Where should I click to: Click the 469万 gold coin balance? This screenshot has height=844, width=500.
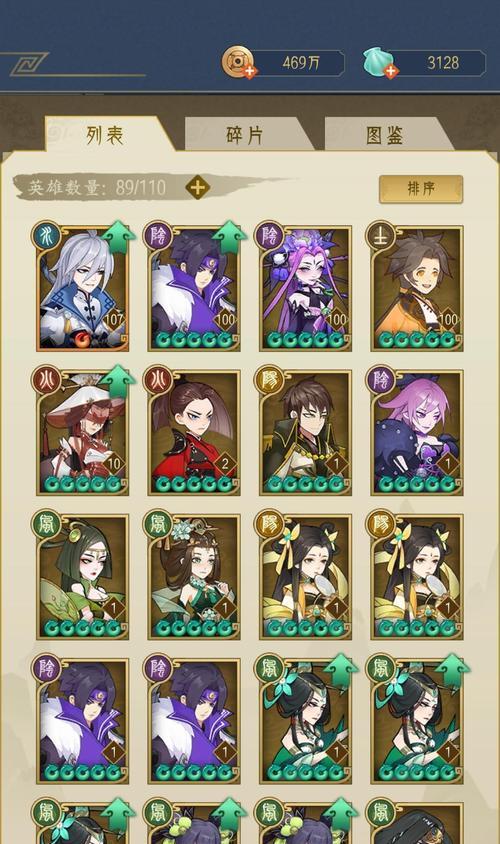[301, 62]
